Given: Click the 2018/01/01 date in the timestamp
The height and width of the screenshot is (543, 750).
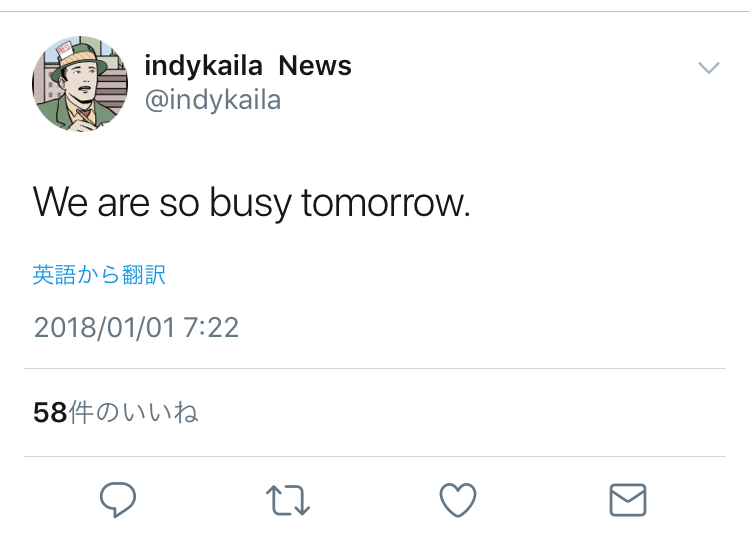Looking at the screenshot, I should (105, 328).
